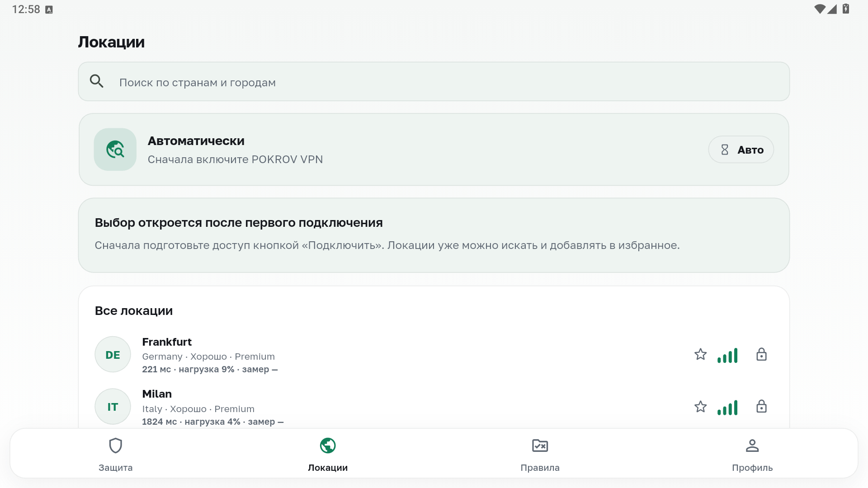Viewport: 868px width, 488px height.
Task: Click 'Germany · Хорошо · Premium' text
Action: pyautogui.click(x=208, y=357)
